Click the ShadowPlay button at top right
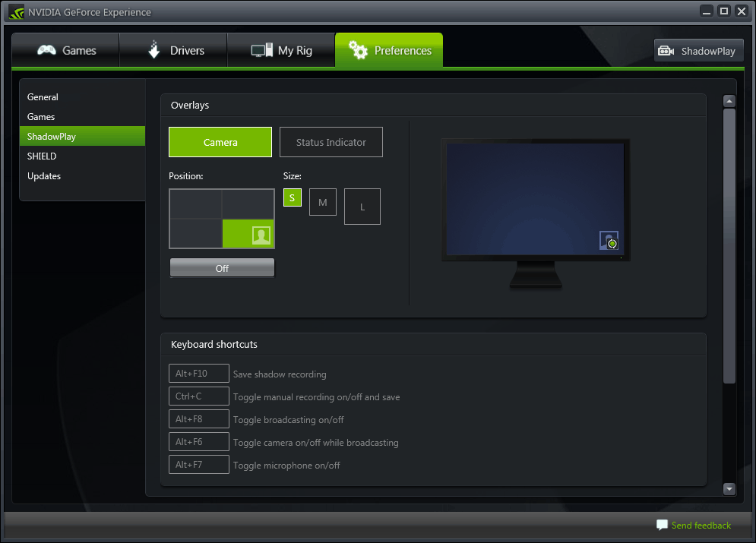Image resolution: width=756 pixels, height=543 pixels. (x=698, y=51)
